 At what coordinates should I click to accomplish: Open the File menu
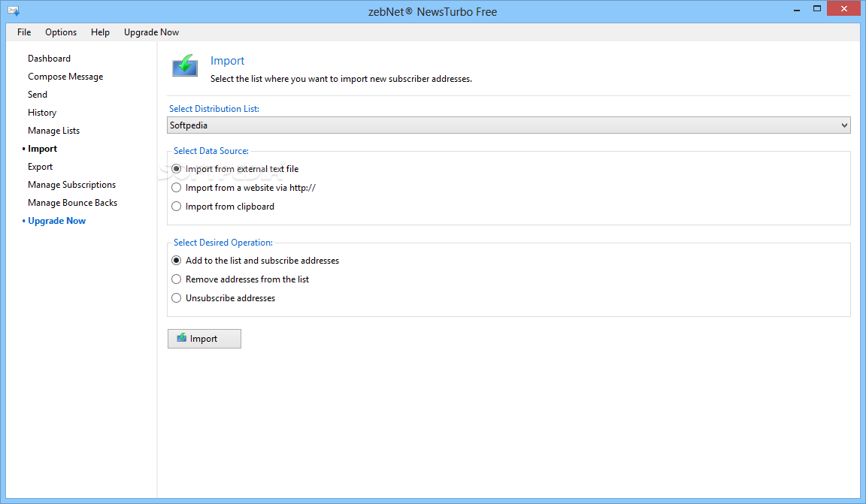[x=24, y=32]
